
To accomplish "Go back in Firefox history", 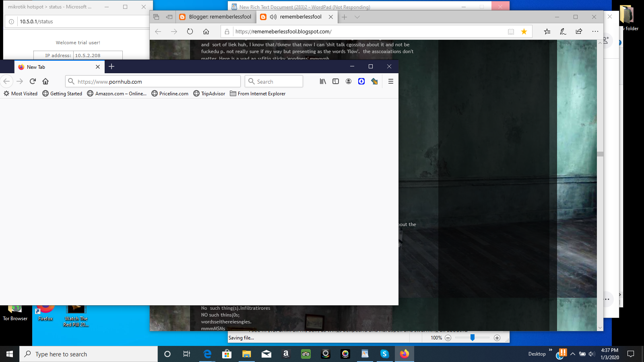I will pos(6,81).
